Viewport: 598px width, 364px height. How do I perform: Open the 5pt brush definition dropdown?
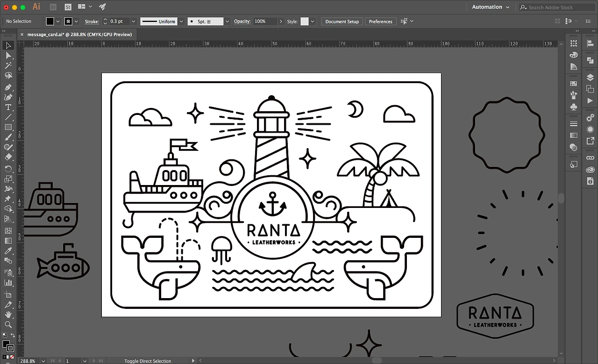click(x=228, y=21)
